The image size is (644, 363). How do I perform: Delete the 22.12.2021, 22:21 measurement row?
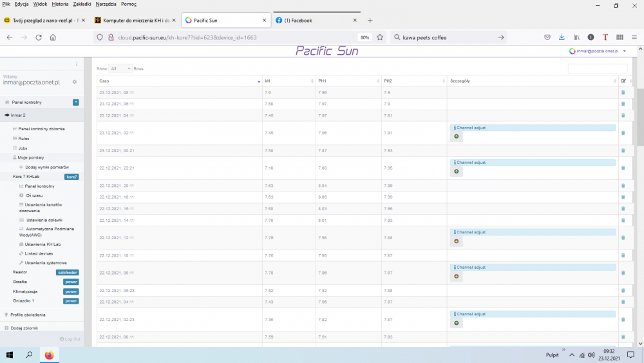(623, 168)
